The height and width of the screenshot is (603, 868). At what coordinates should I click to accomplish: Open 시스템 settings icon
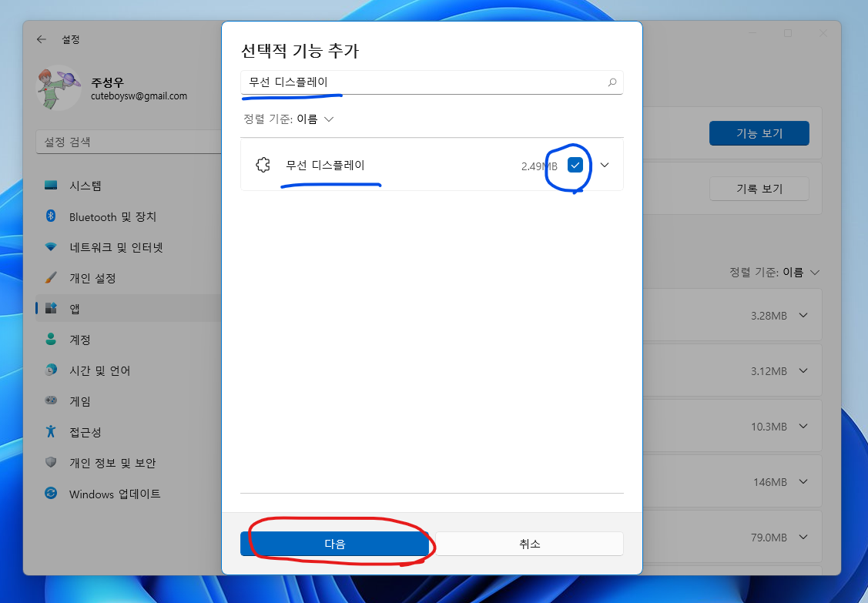(x=51, y=186)
